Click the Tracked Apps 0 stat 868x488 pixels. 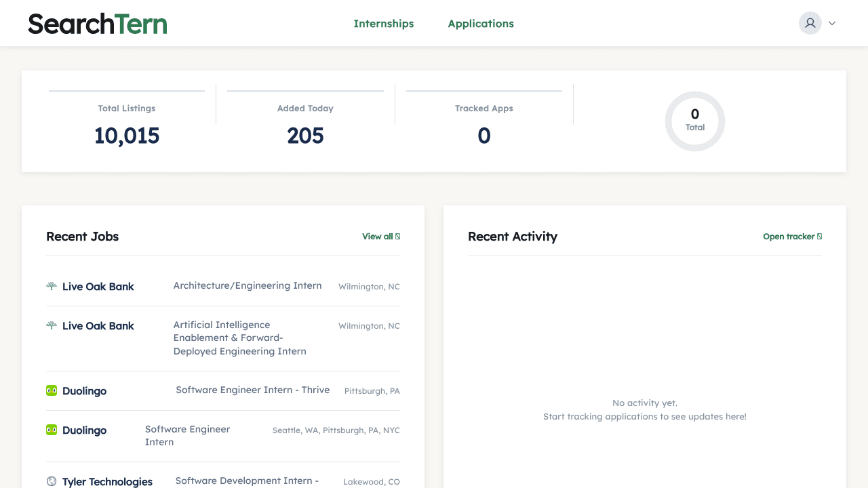pos(484,126)
